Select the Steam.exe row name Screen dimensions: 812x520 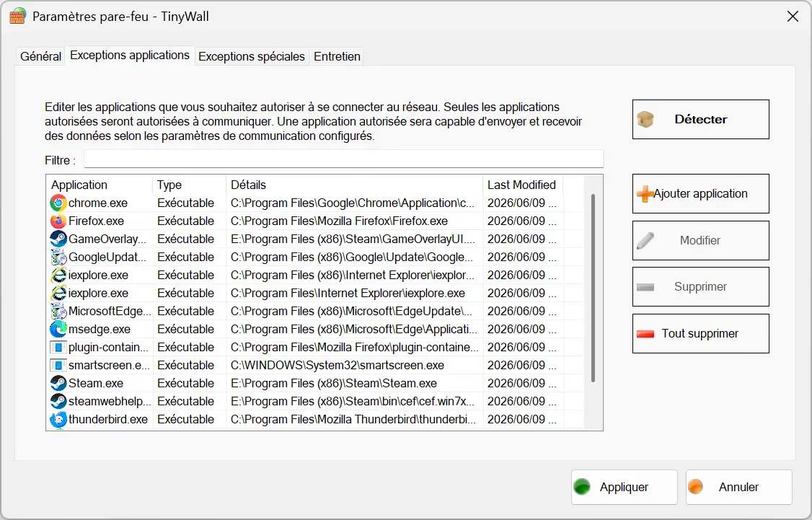(x=96, y=383)
